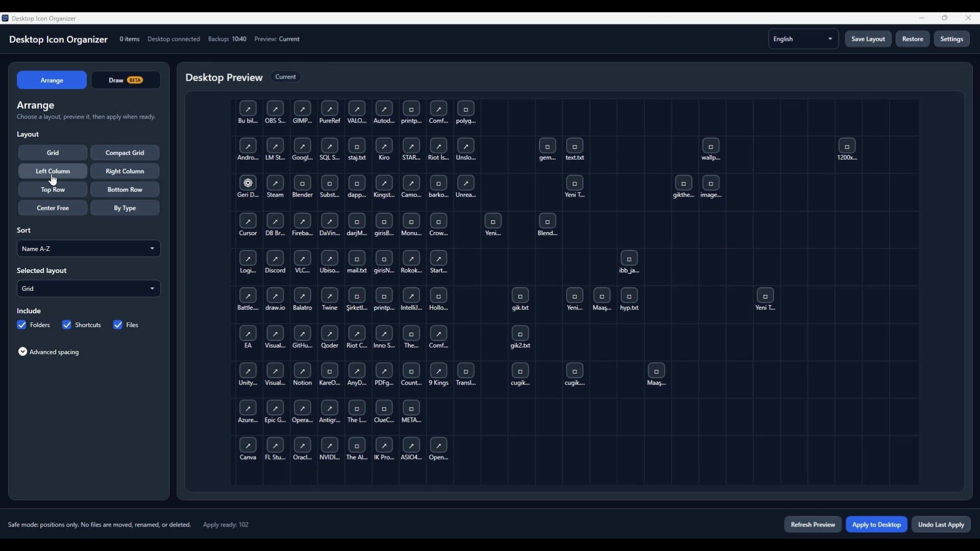Image resolution: width=980 pixels, height=551 pixels.
Task: Select the Epic G... shortcut icon
Action: [x=276, y=408]
